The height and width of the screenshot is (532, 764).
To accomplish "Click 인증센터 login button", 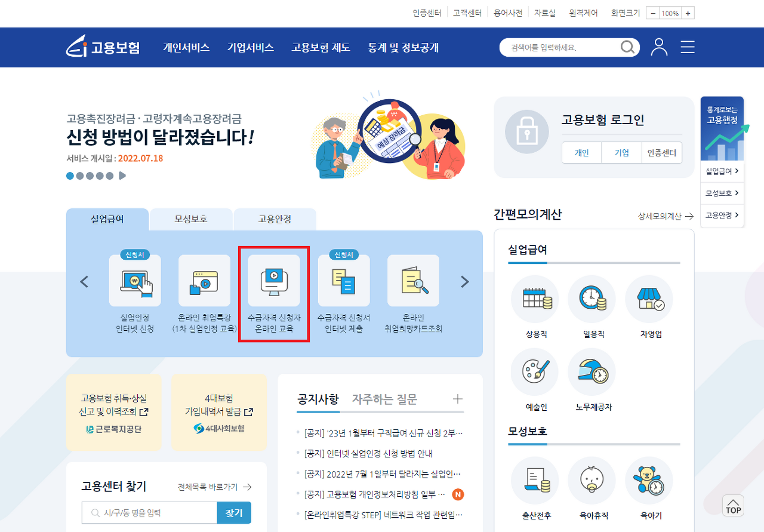I will (x=662, y=153).
